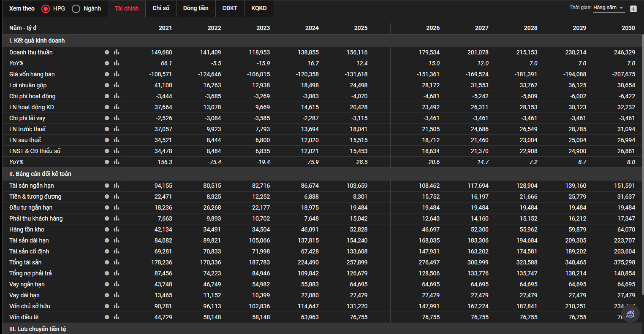Open the bar chart for Doanh thu thuần
Image resolution: width=644 pixels, height=334 pixels.
click(117, 52)
